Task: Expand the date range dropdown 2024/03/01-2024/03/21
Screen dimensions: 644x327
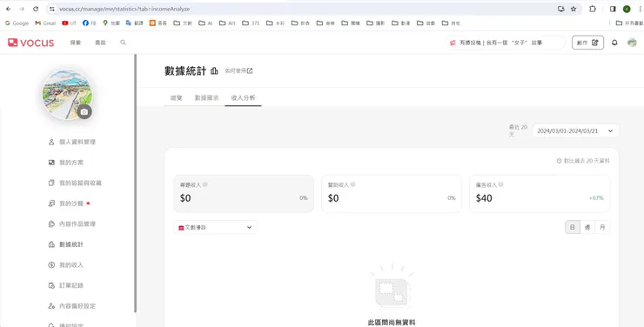Action: 576,130
